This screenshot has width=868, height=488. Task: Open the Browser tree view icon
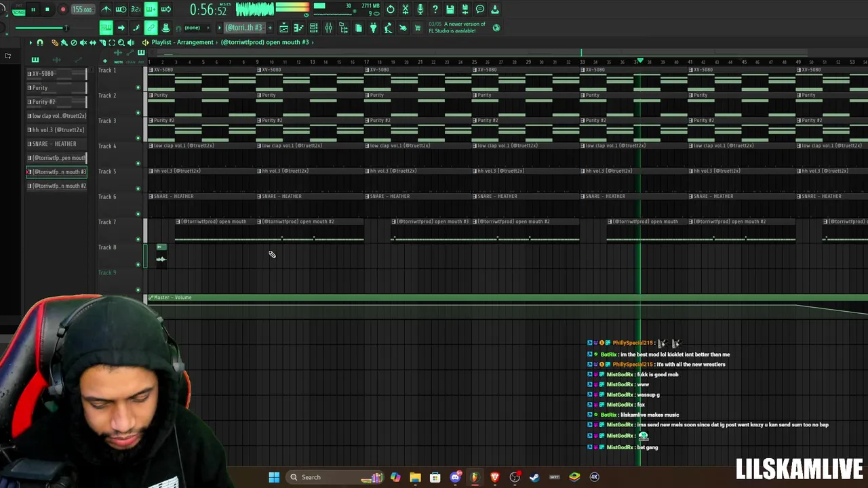click(x=343, y=28)
